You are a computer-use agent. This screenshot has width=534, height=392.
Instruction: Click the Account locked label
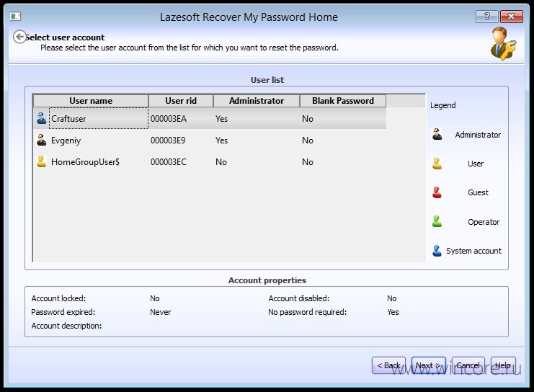point(58,298)
